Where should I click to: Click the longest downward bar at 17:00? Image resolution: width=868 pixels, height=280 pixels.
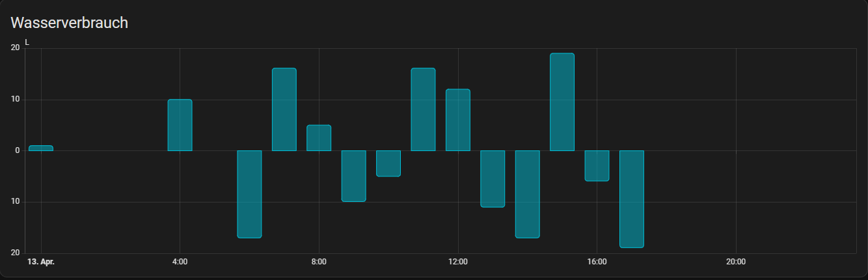coord(631,199)
